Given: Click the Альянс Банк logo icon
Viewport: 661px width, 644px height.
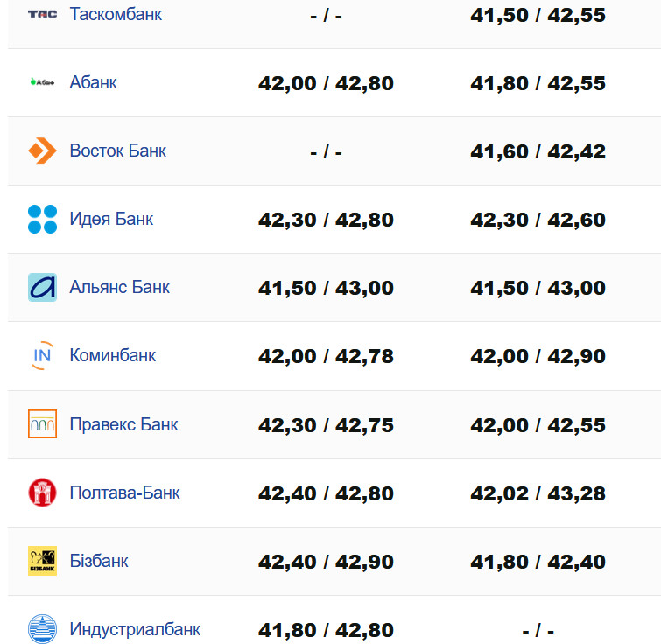Looking at the screenshot, I should click(42, 287).
